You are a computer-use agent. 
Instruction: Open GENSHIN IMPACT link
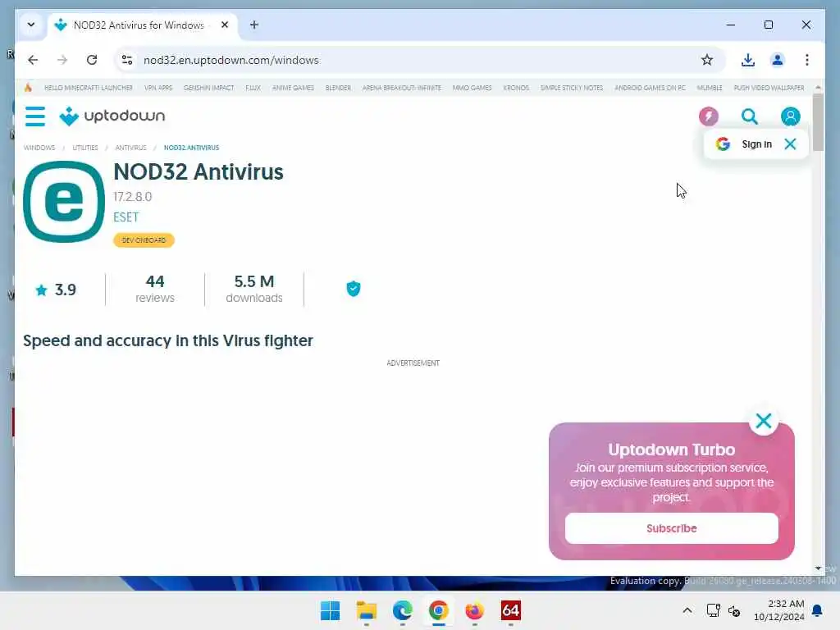pyautogui.click(x=208, y=88)
